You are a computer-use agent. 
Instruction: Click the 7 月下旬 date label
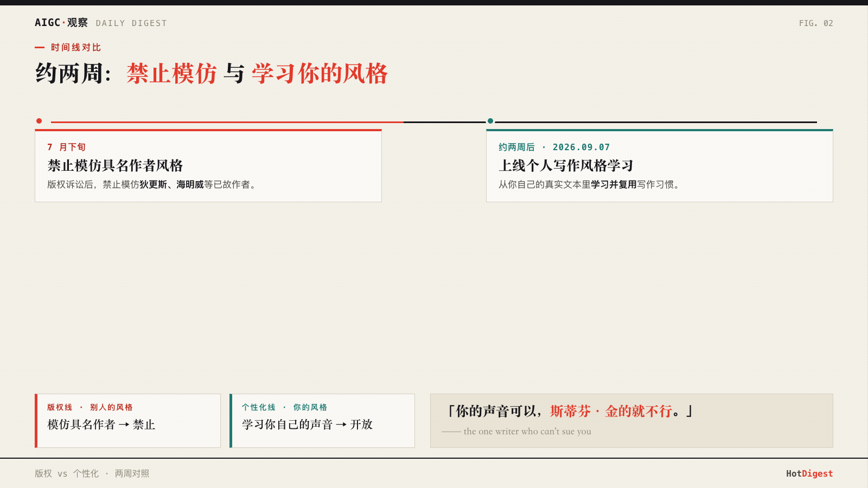click(x=66, y=147)
